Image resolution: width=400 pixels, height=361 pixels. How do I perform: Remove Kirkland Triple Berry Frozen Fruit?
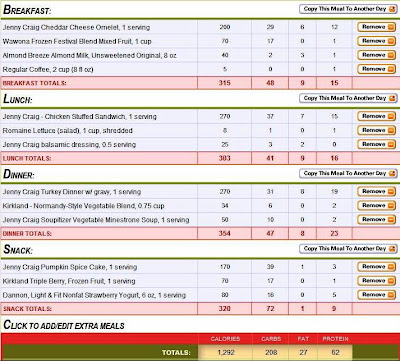pos(376,281)
